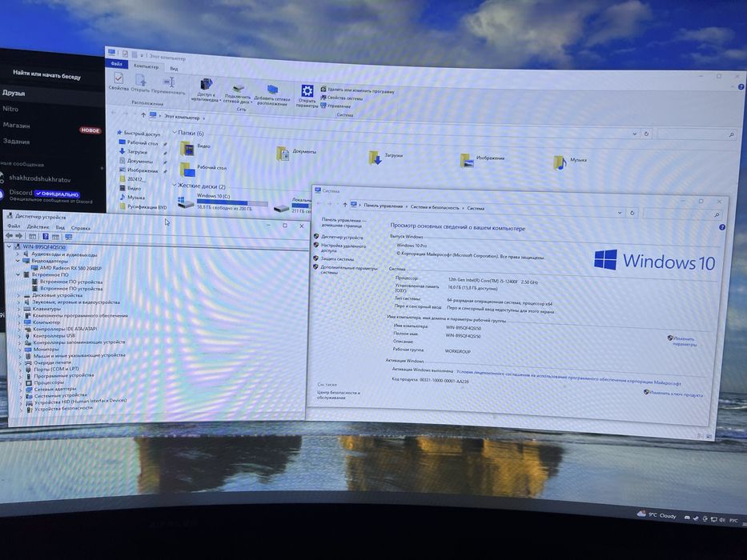747x560 pixels.
Task: Open Файл tab in Explorer window
Action: (116, 64)
